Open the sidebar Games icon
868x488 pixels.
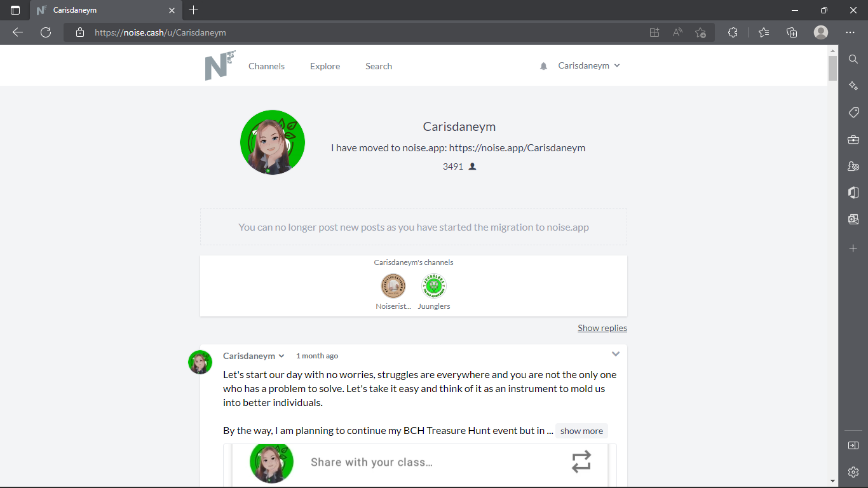pos(853,166)
